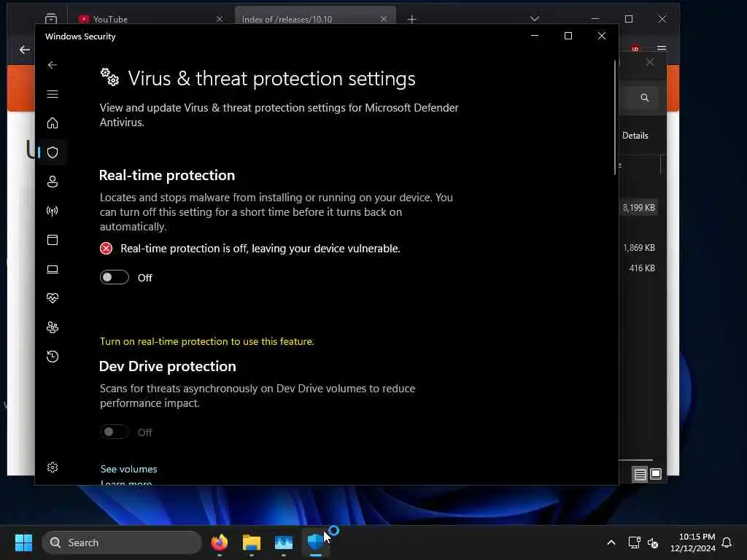Switch File Explorer to large thumbnails view

tap(656, 474)
